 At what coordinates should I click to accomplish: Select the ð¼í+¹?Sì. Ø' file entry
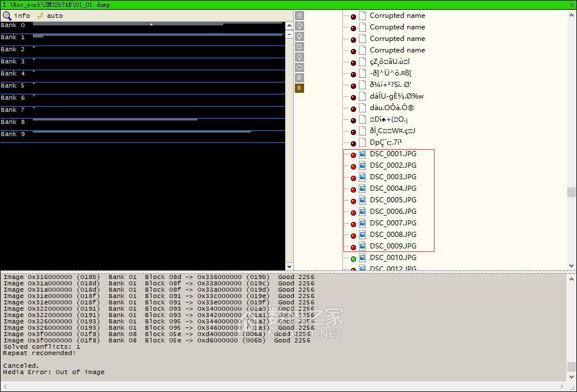pyautogui.click(x=391, y=85)
